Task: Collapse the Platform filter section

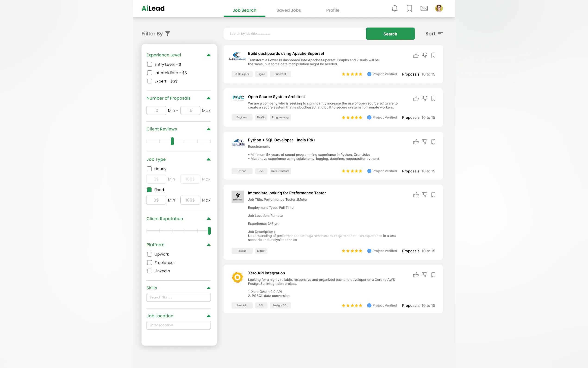Action: (x=209, y=245)
